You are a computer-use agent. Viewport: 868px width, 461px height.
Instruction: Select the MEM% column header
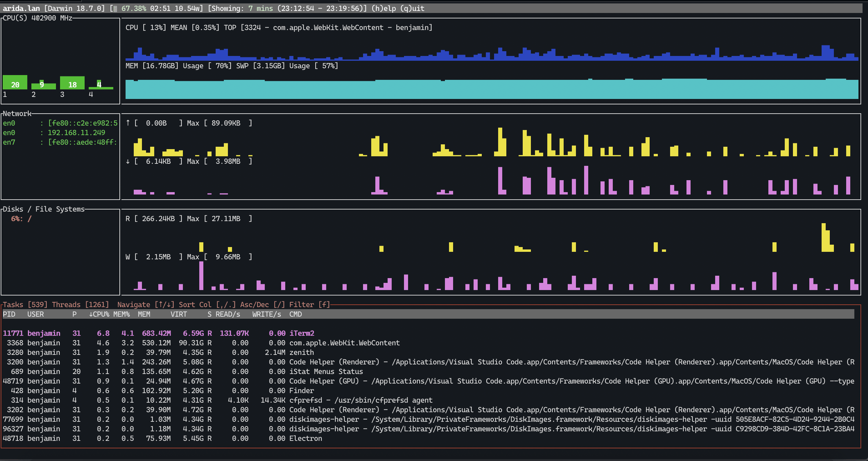[121, 314]
